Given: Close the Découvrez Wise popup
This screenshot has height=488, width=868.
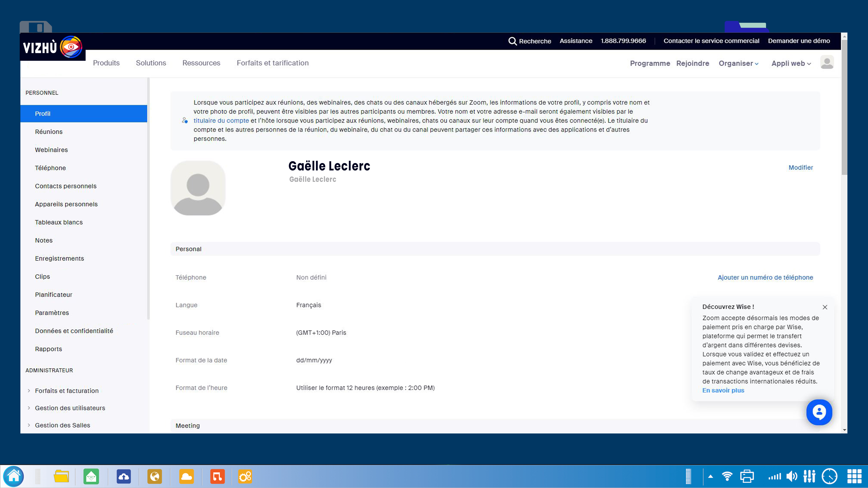Looking at the screenshot, I should (x=824, y=307).
